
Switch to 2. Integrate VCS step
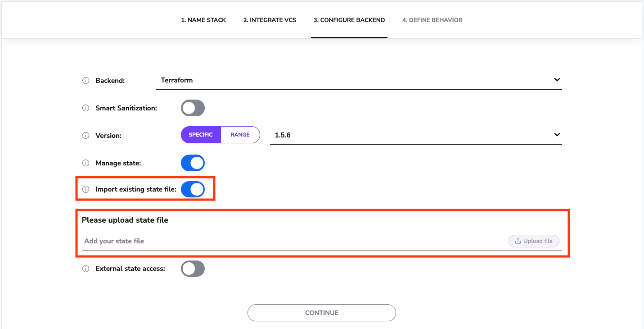click(x=270, y=20)
